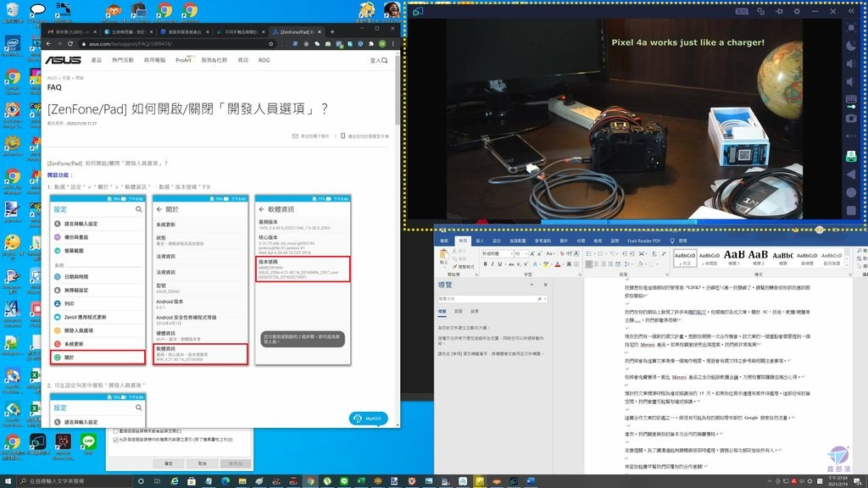Toggle bold in the Word ribbon

tap(486, 264)
